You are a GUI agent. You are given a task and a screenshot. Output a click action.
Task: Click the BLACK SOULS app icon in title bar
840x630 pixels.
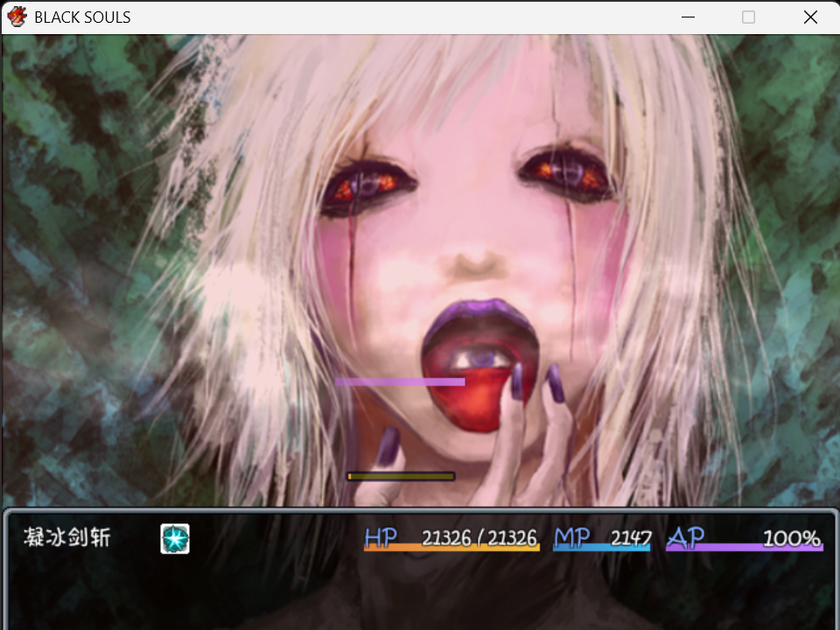[17, 17]
